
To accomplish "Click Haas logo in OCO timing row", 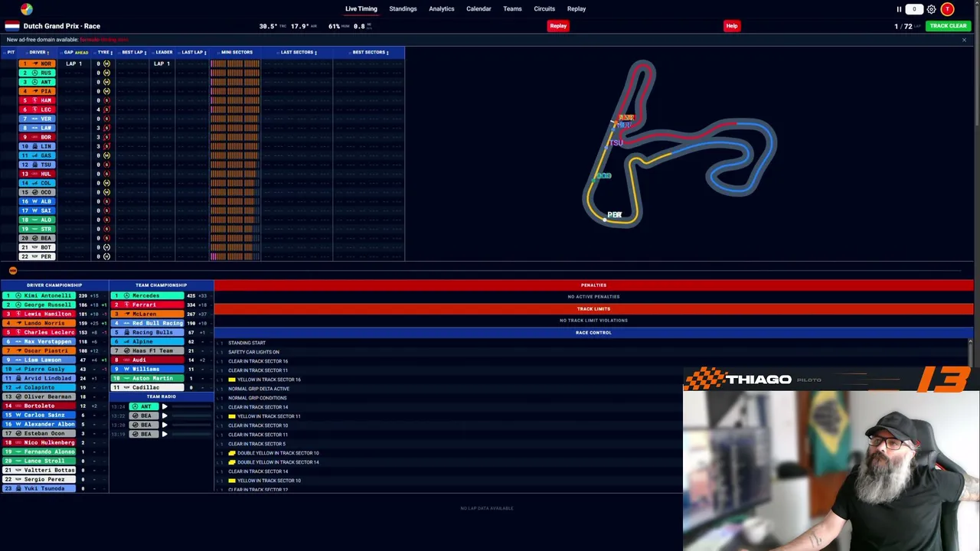I will pos(34,192).
